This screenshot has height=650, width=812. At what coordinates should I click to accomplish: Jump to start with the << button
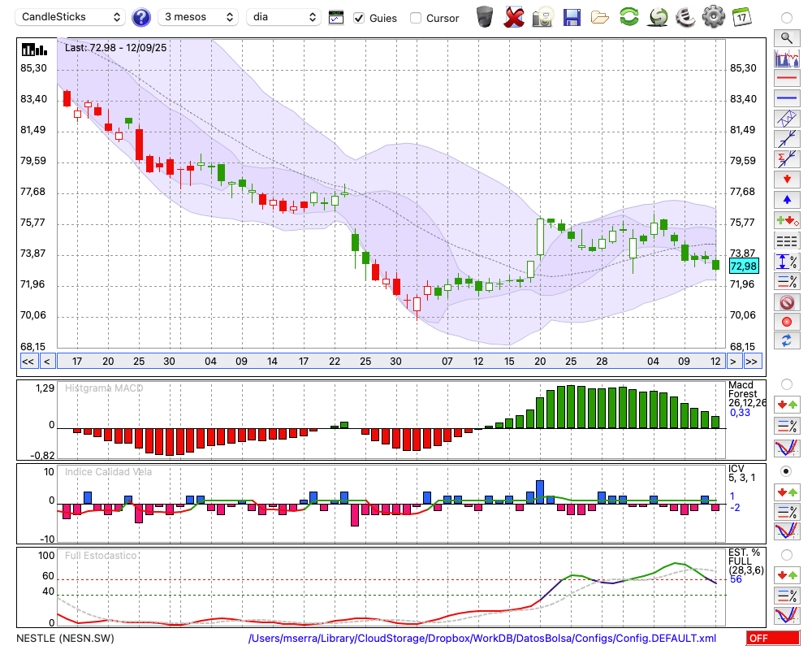point(28,362)
